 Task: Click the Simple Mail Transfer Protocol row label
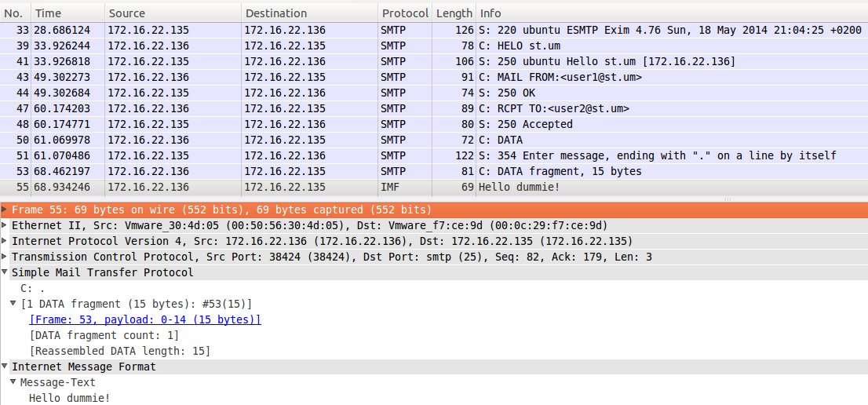click(x=103, y=272)
